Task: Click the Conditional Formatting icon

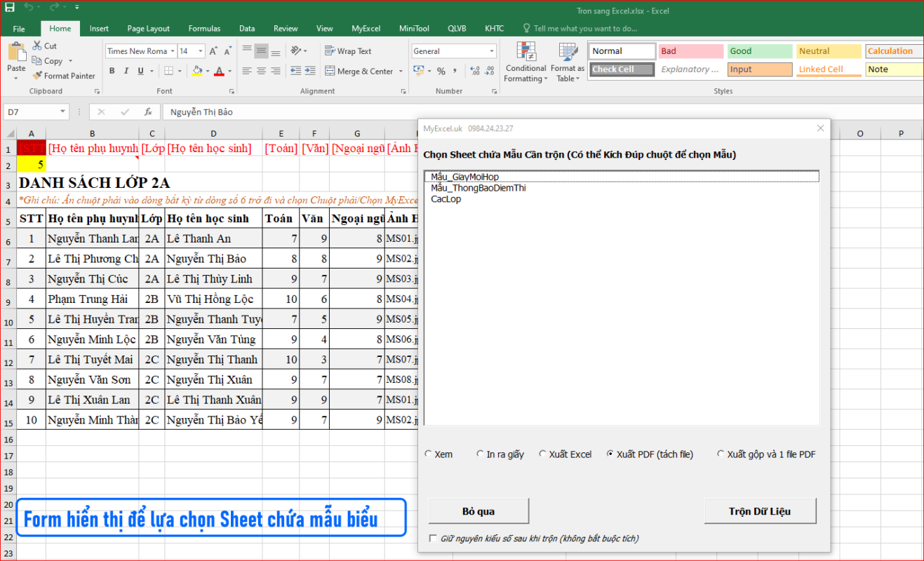Action: point(525,53)
